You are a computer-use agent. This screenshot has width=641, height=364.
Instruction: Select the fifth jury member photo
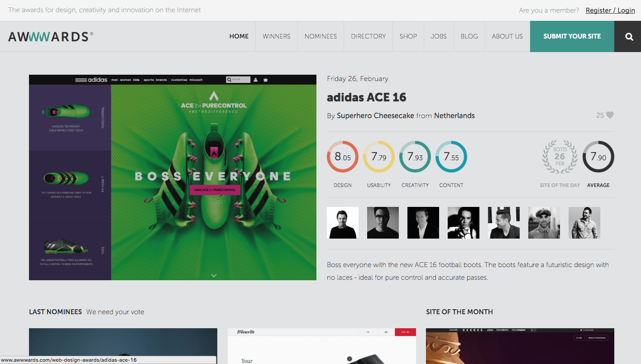click(504, 223)
